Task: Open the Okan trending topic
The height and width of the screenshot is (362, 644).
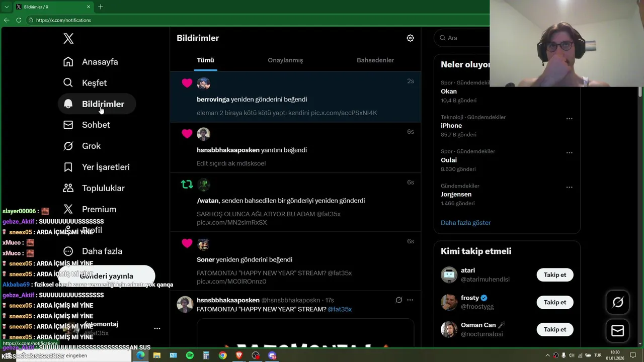Action: pos(449,92)
